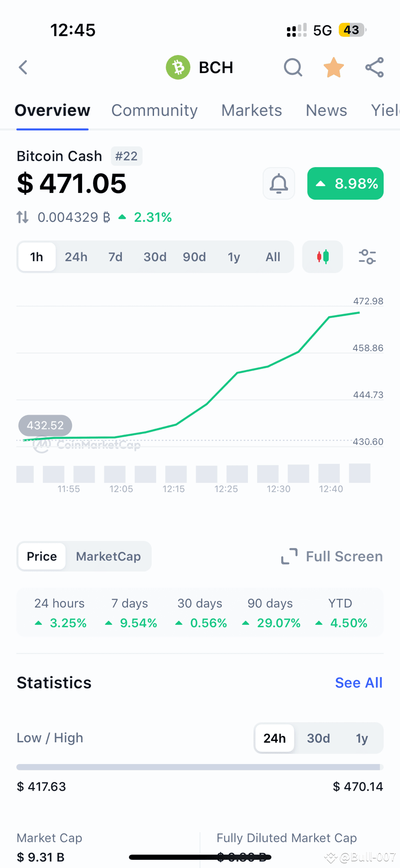Switch chart to candlestick view icon

(322, 257)
